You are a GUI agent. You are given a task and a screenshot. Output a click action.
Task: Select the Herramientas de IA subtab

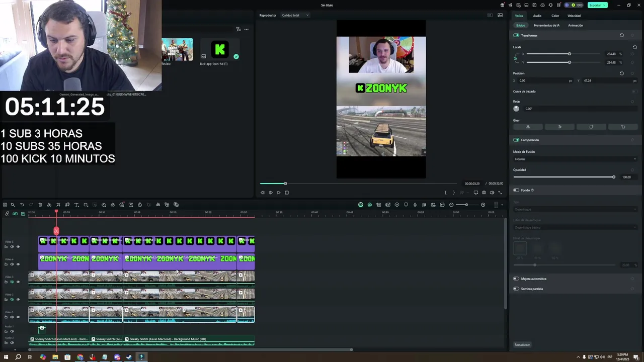point(546,25)
